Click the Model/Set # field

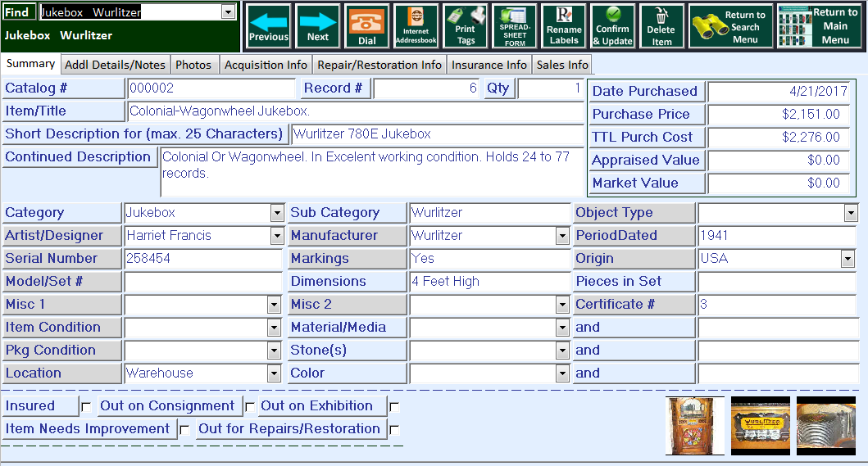(204, 282)
